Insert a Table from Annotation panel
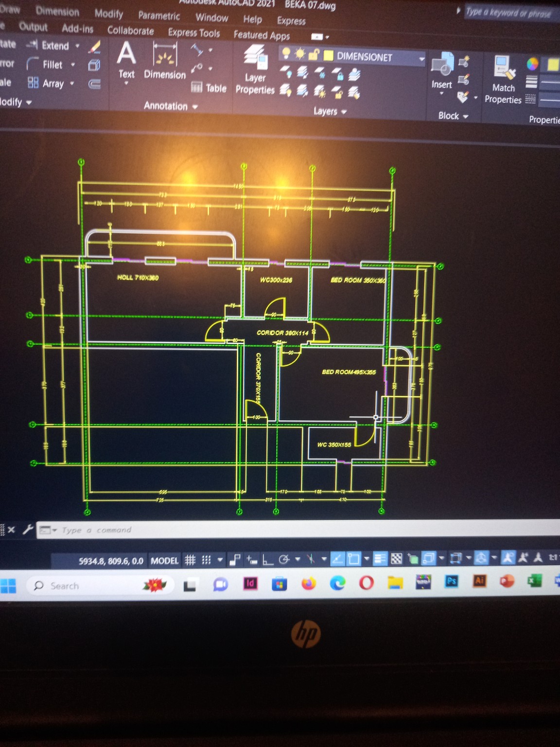This screenshot has width=560, height=747. [210, 88]
